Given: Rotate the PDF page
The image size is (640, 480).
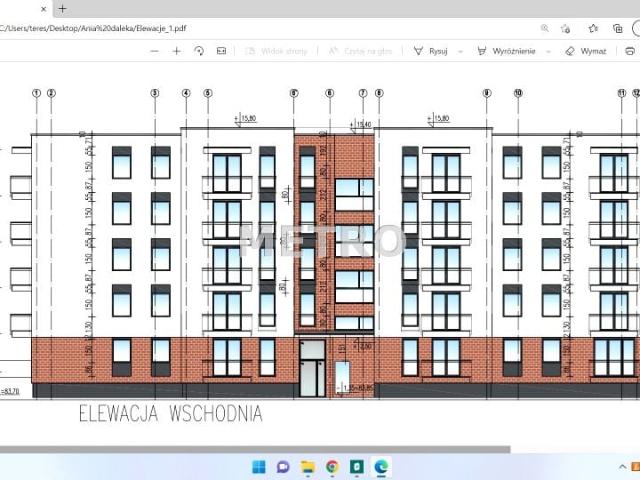Looking at the screenshot, I should 199,51.
